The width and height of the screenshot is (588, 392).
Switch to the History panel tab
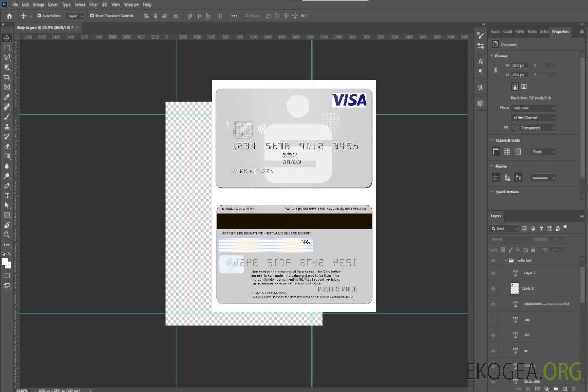(x=532, y=32)
